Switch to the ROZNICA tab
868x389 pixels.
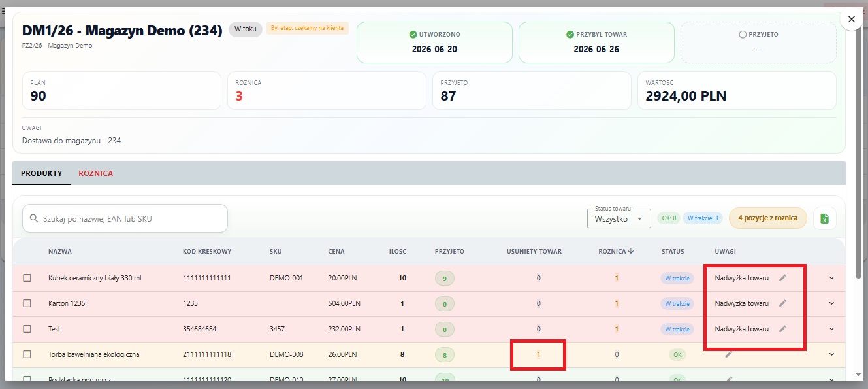pyautogui.click(x=95, y=173)
